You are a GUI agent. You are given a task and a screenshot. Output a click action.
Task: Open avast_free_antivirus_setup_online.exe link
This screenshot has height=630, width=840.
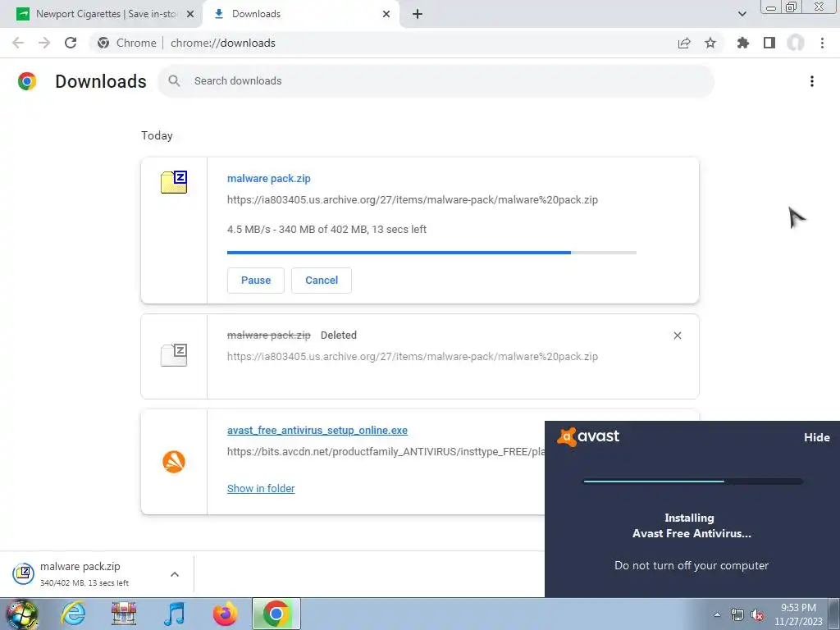pos(317,430)
